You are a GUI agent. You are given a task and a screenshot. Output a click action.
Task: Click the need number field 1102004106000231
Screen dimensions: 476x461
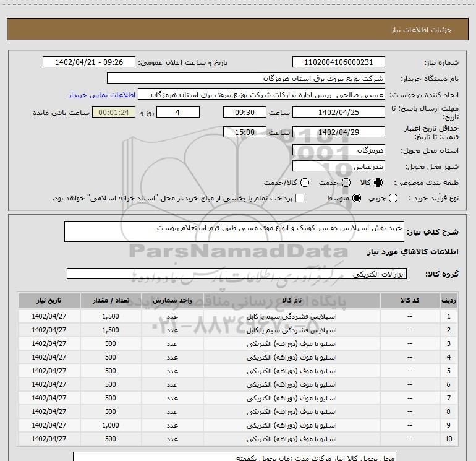click(x=339, y=62)
